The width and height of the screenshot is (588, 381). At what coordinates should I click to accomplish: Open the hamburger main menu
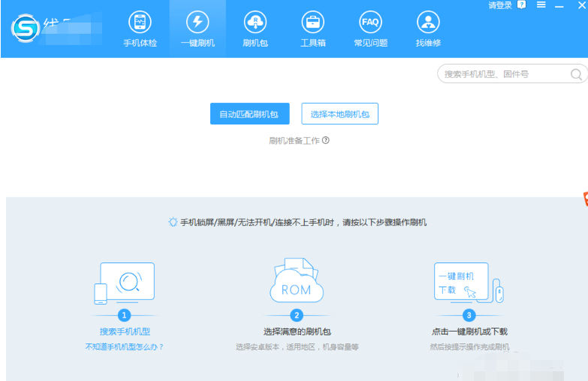541,5
